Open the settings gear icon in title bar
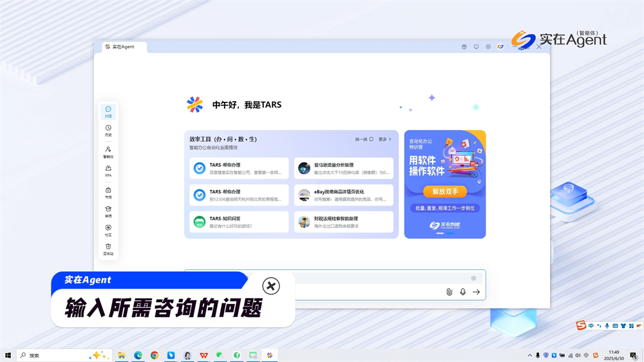 coord(488,47)
